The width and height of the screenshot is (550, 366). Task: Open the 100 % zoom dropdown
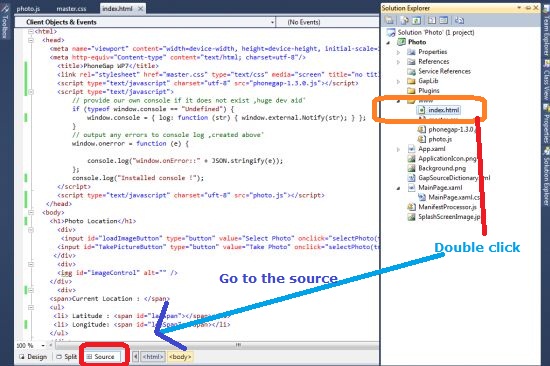click(43, 346)
